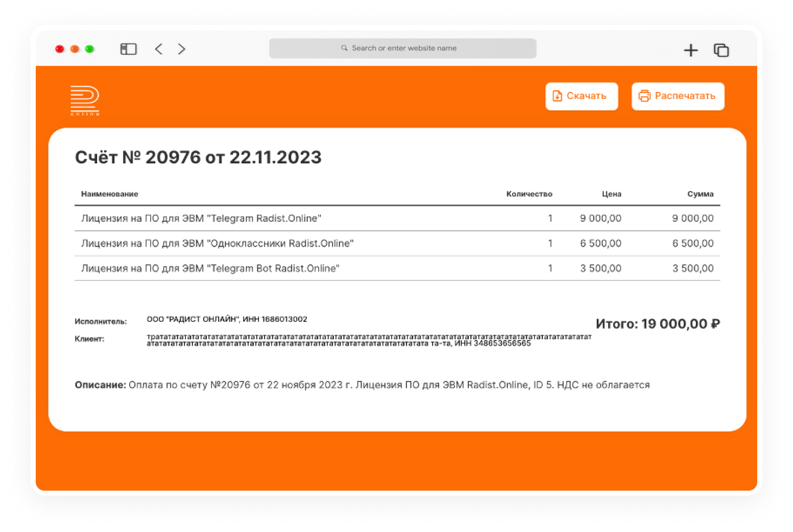Viewport: 793px width, 532px height.
Task: Click the search magnifier icon in address bar
Action: click(345, 48)
